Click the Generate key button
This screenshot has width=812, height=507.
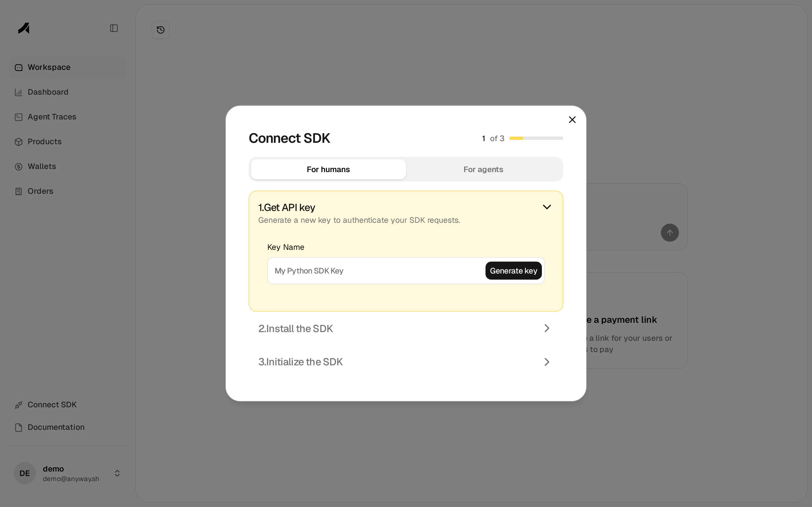(x=513, y=271)
